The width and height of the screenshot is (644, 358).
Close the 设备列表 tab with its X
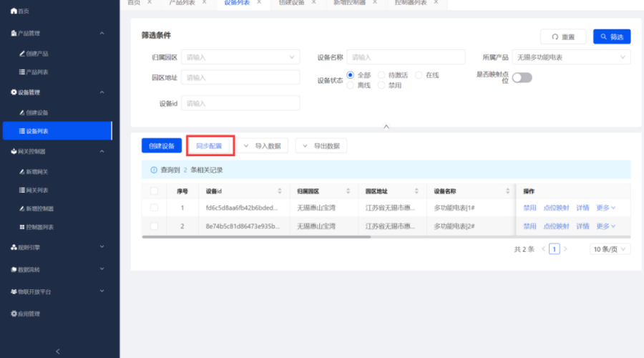(x=259, y=2)
